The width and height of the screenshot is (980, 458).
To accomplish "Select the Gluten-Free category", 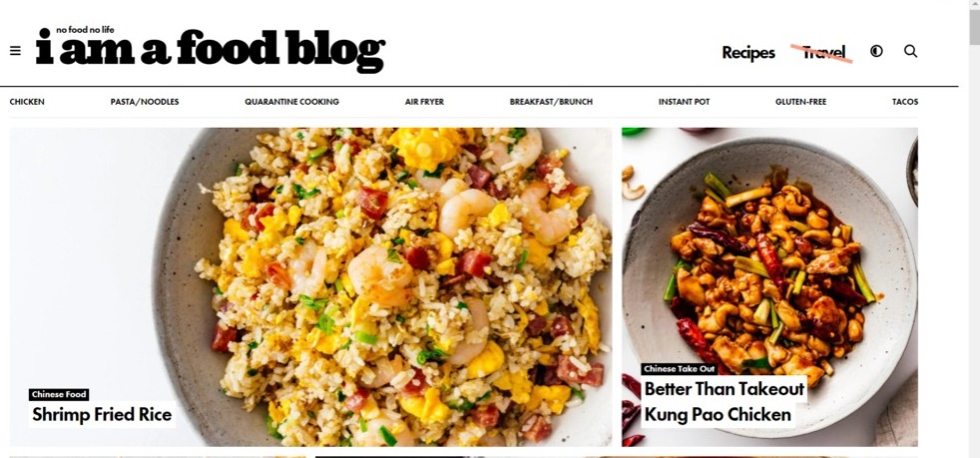I will click(800, 101).
